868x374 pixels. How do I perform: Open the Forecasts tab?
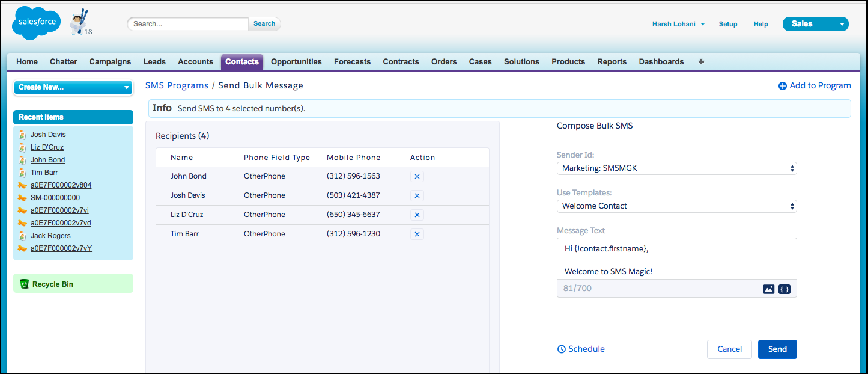click(353, 61)
